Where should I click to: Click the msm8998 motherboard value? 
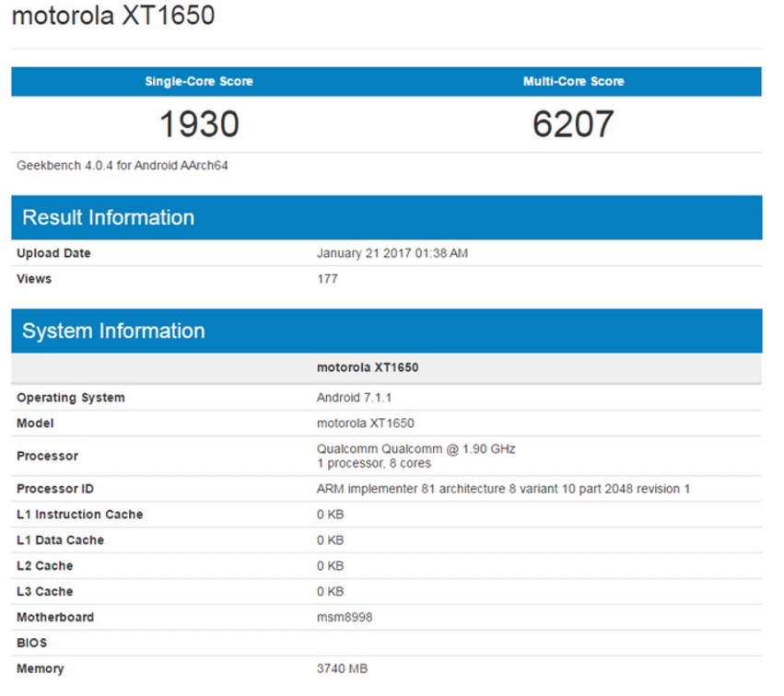point(345,617)
